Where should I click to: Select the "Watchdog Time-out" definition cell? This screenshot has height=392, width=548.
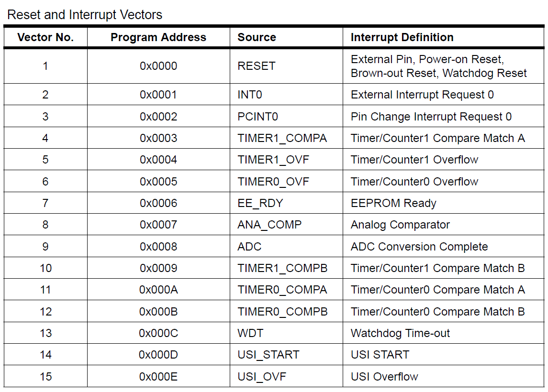point(400,333)
